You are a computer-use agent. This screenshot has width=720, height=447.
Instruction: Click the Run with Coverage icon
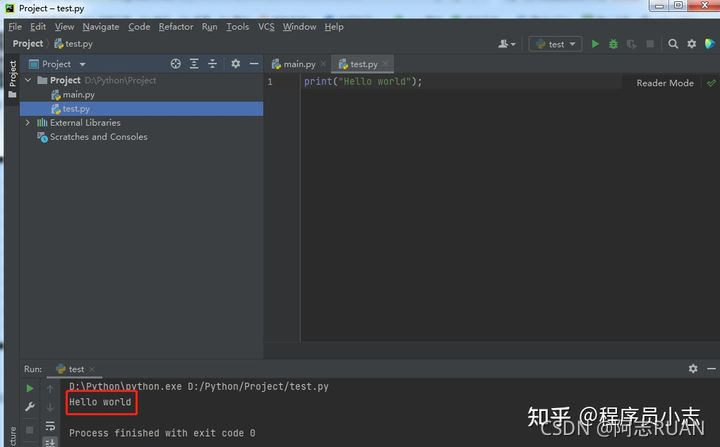(632, 44)
